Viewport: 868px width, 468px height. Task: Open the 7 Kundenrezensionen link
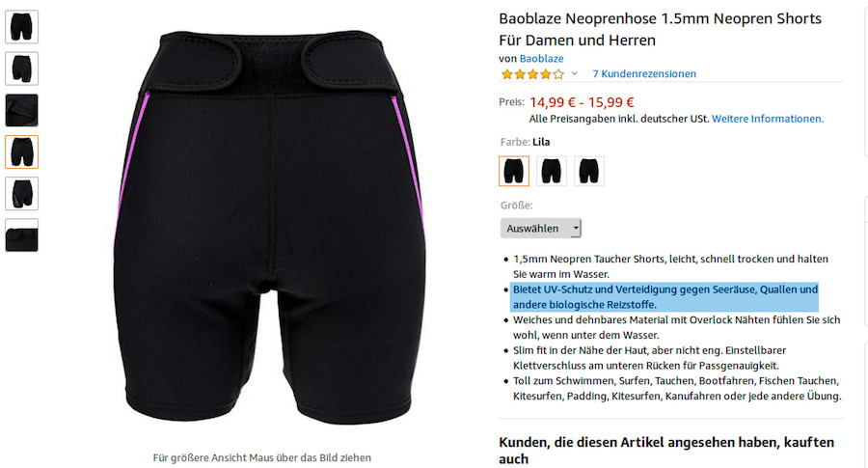[644, 73]
